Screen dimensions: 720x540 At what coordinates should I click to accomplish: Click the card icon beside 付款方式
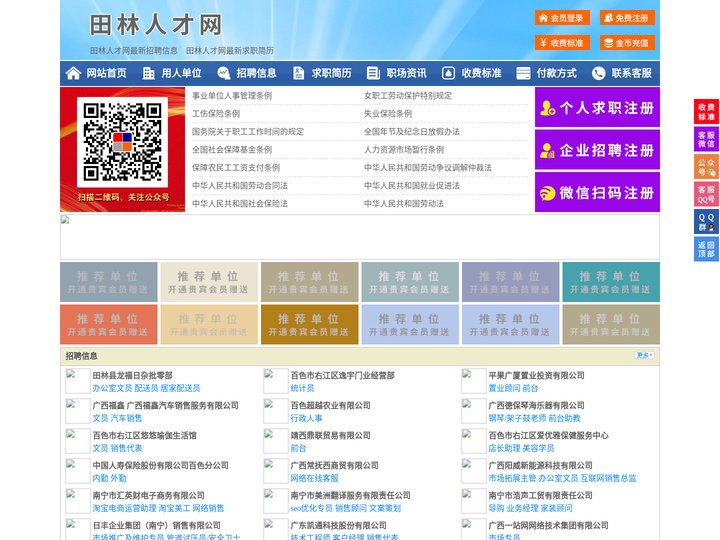coord(523,73)
